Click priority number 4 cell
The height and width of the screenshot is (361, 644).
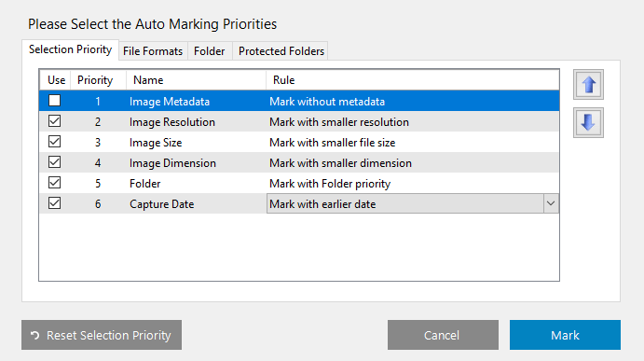click(98, 163)
